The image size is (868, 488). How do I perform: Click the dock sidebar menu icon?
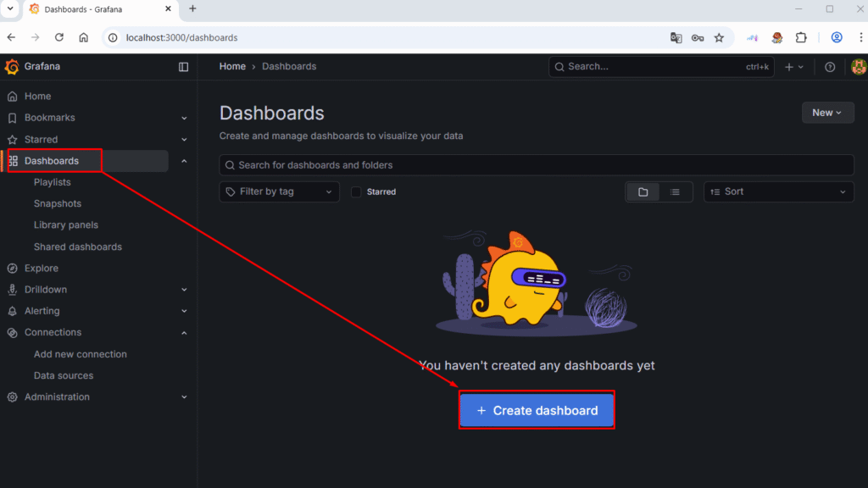coord(184,67)
